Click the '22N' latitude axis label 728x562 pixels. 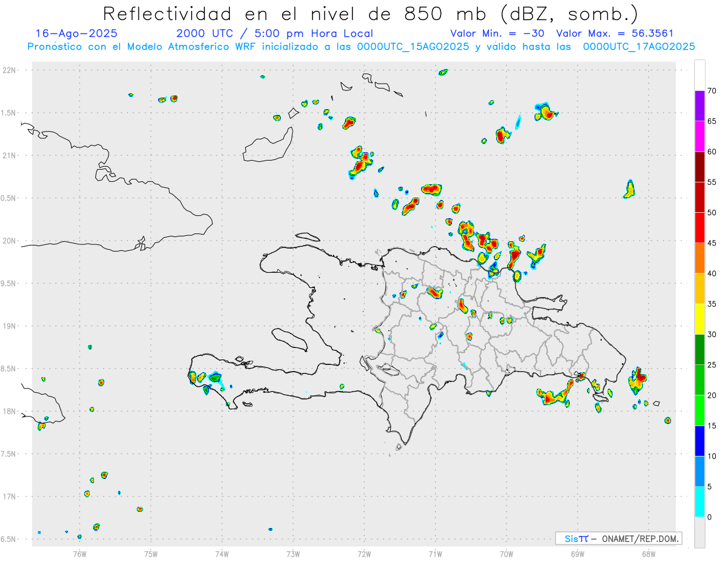(9, 70)
